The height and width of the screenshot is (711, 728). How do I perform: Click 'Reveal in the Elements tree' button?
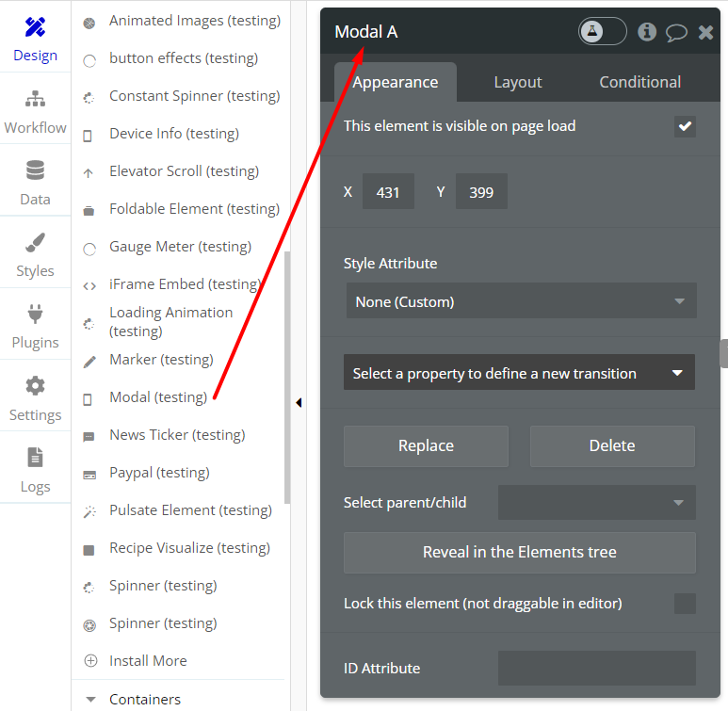(520, 552)
